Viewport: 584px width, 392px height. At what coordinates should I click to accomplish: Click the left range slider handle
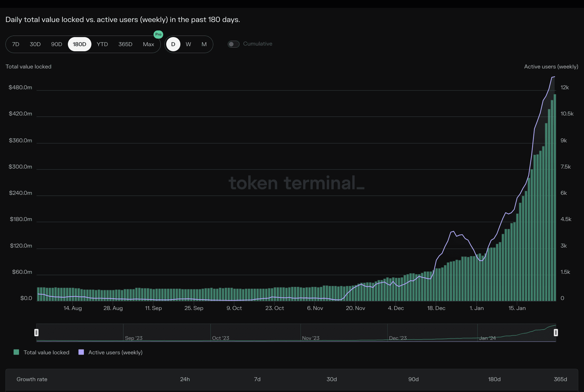[36, 333]
